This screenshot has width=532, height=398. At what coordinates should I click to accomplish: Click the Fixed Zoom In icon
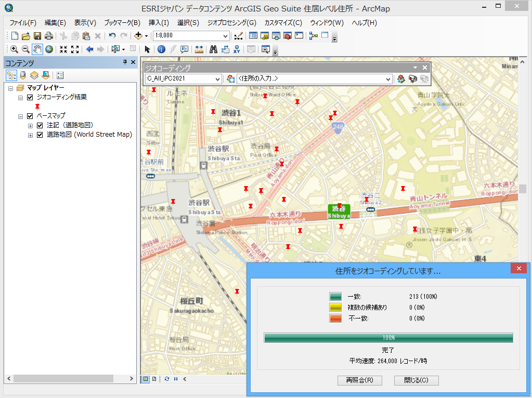[63, 49]
